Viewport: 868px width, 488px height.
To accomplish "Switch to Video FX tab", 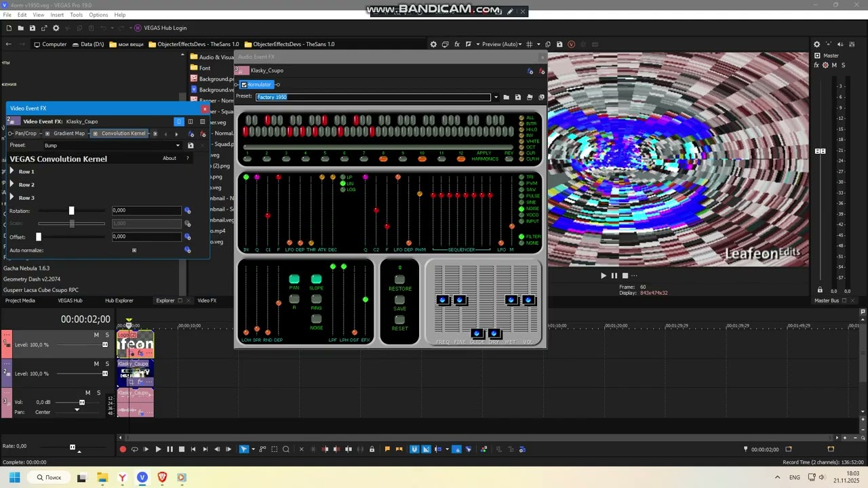I will click(207, 300).
